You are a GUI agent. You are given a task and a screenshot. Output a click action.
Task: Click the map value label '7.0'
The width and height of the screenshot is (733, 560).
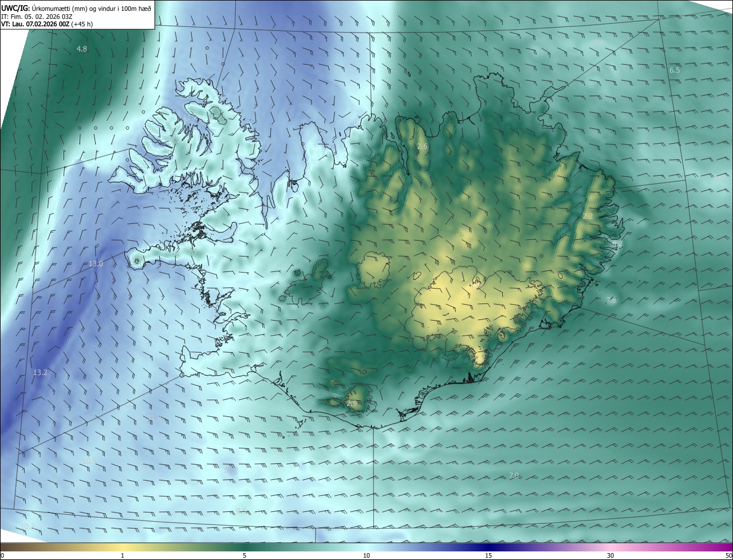(x=514, y=475)
